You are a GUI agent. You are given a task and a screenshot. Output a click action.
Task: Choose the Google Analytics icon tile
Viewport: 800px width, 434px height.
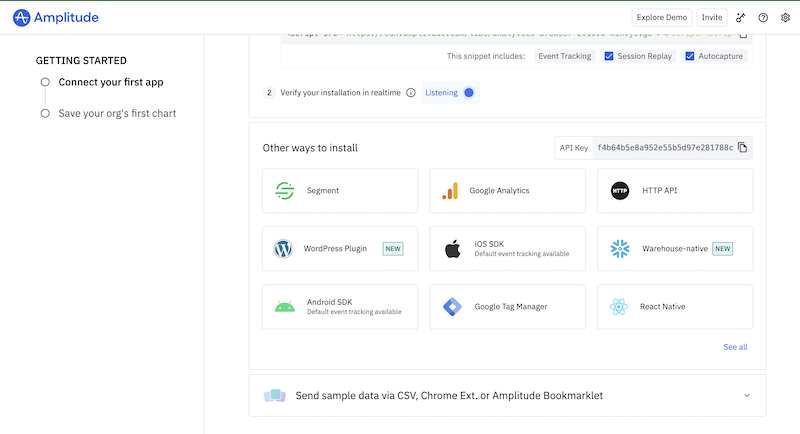point(452,190)
